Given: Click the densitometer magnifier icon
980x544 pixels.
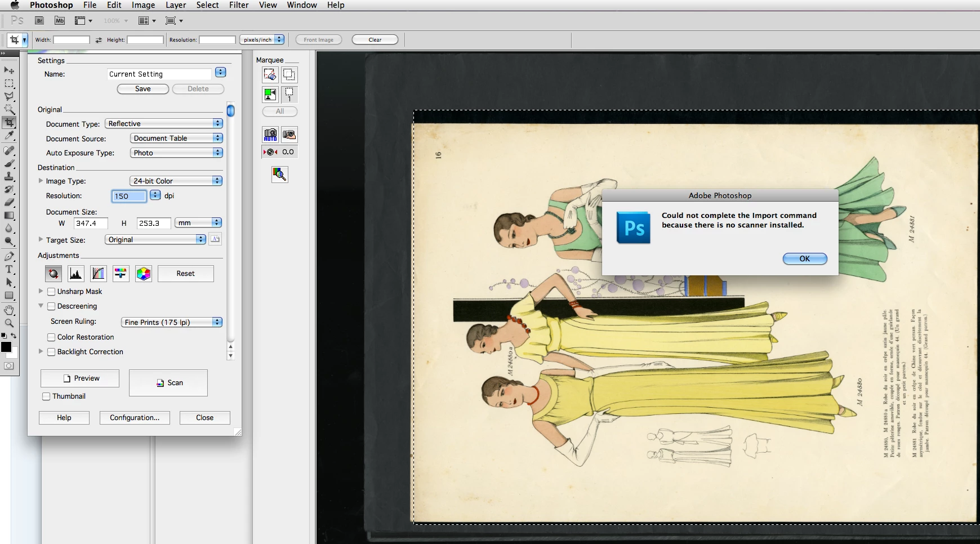Looking at the screenshot, I should [279, 175].
